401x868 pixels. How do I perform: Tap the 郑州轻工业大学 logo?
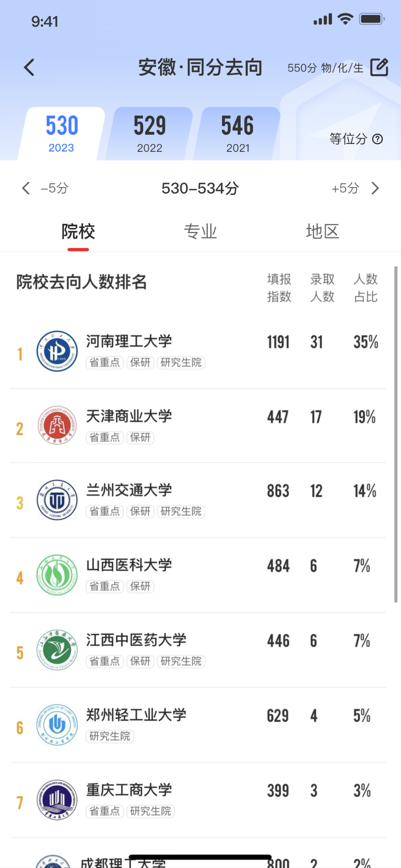click(57, 724)
